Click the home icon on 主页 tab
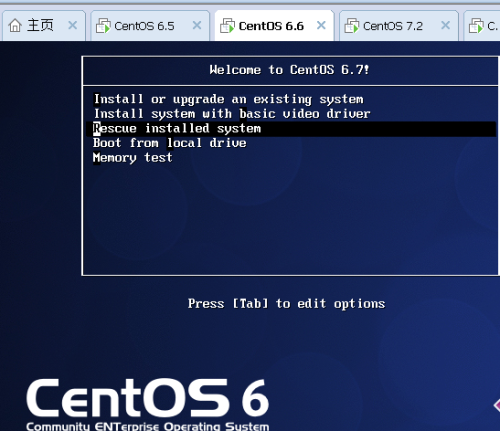Viewport: 500px width, 431px height. tap(15, 25)
